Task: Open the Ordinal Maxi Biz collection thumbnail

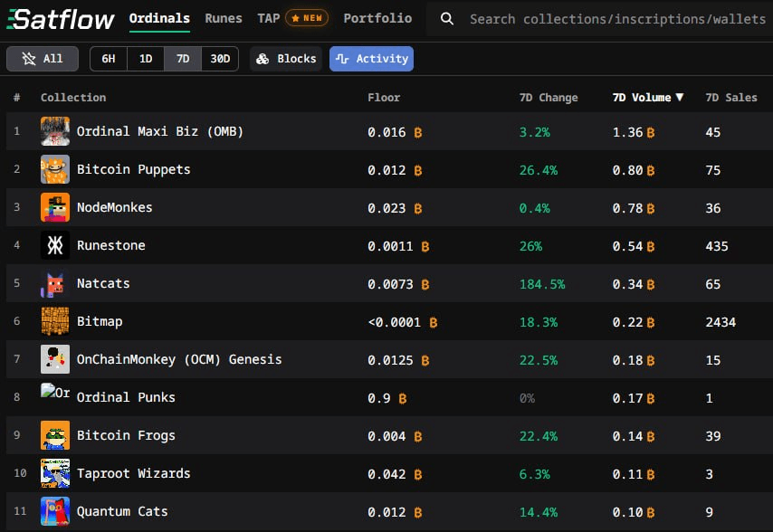Action: [55, 132]
